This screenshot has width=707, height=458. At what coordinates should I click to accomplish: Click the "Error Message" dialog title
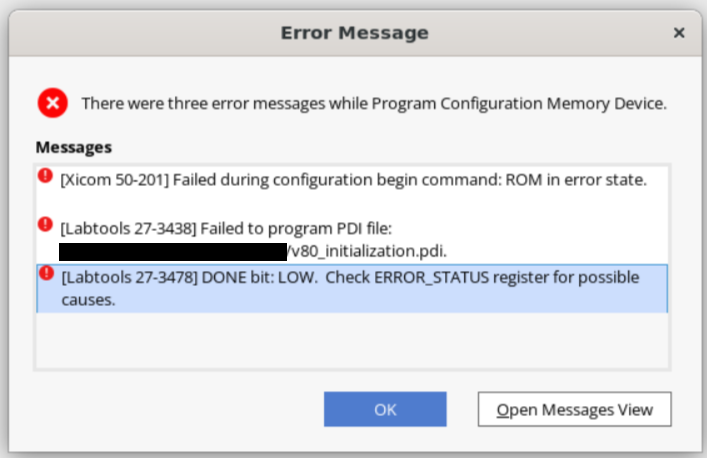[354, 33]
